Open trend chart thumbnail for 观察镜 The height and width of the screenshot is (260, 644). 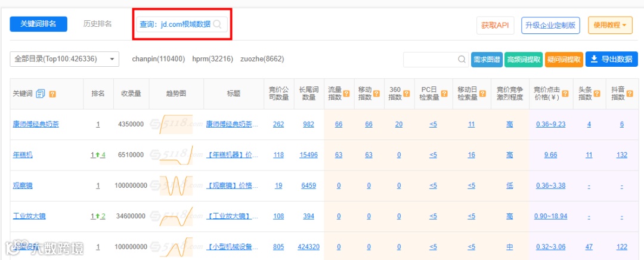click(176, 185)
